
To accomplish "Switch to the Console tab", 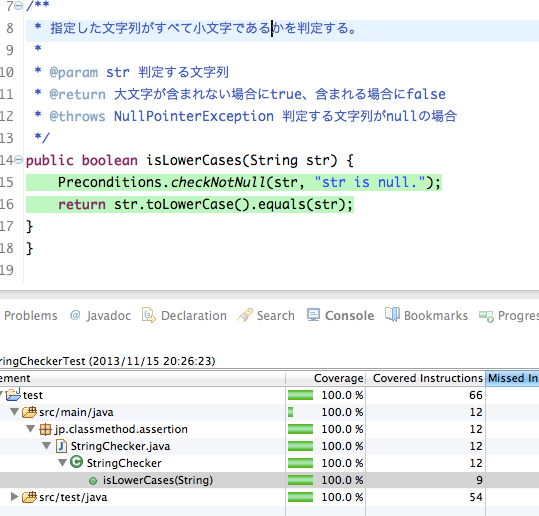I will [349, 316].
